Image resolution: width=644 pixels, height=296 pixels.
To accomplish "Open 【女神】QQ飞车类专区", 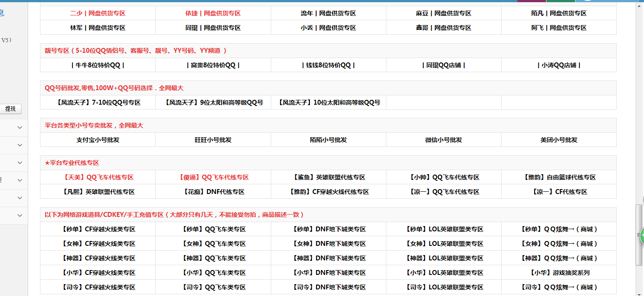I will 213,244.
